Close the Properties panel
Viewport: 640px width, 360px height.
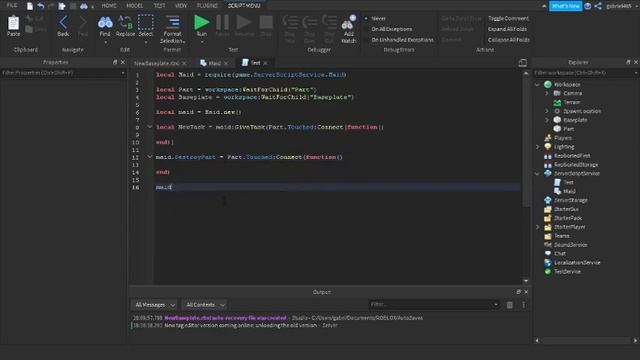pyautogui.click(x=122, y=62)
